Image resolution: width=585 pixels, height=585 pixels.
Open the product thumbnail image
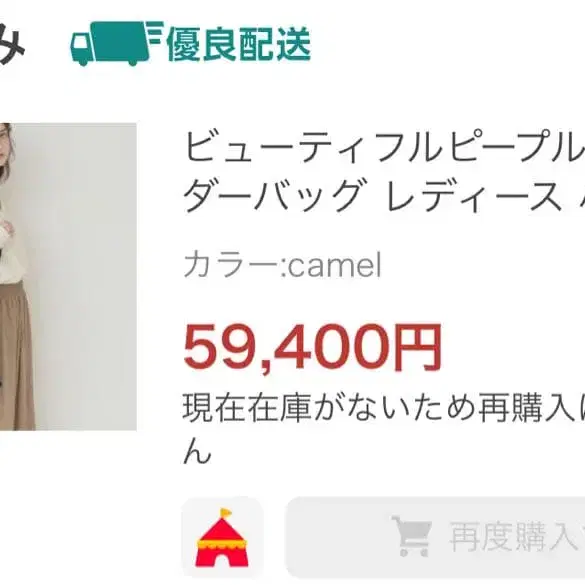click(68, 276)
